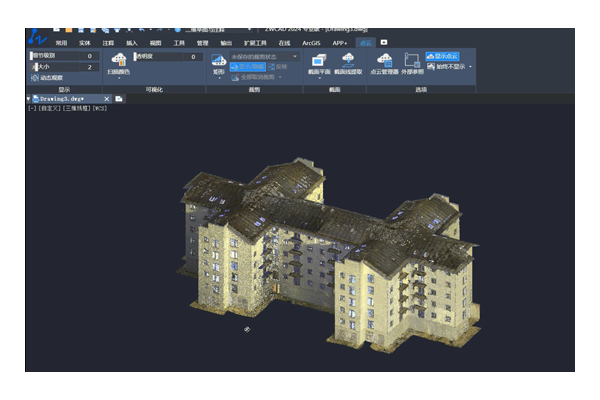
Task: Open the 扩展工具 ribbon tab
Action: [255, 43]
